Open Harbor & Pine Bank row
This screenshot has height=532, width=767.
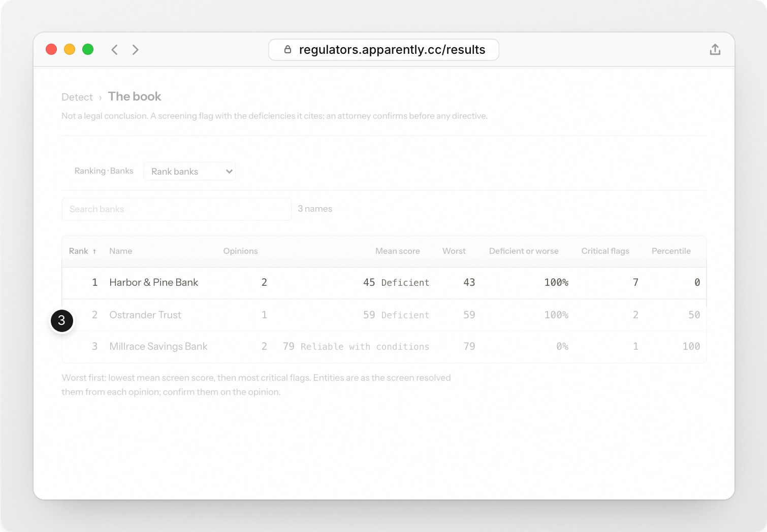[384, 283]
